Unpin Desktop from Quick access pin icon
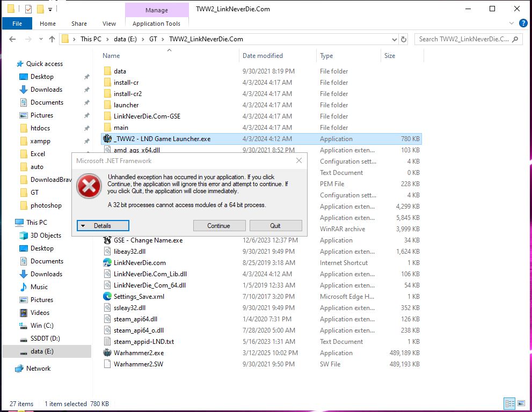 click(x=87, y=77)
